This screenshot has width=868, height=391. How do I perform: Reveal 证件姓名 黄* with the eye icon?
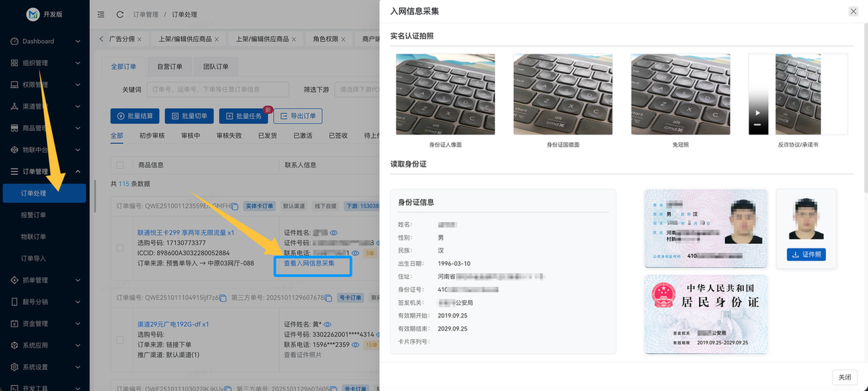[327, 324]
